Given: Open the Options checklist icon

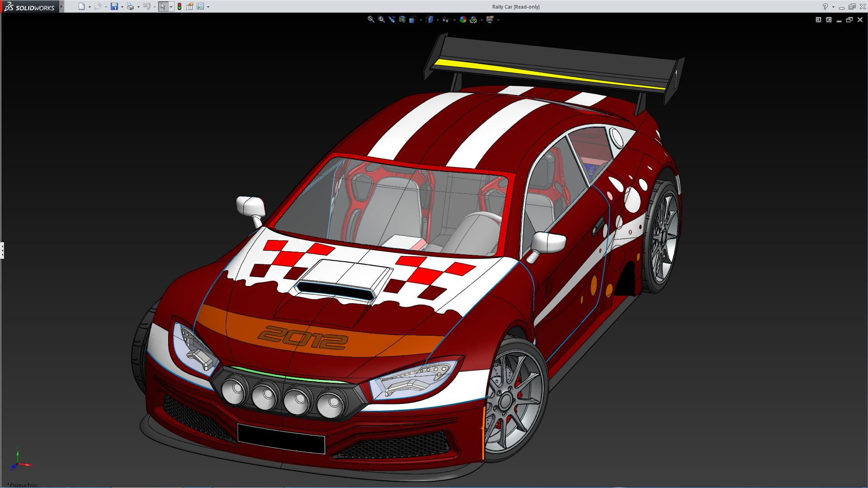Looking at the screenshot, I should (200, 6).
